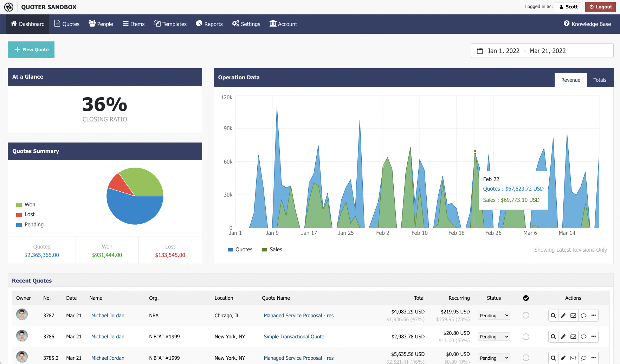Open Templates page
The height and width of the screenshot is (364, 620).
tap(170, 24)
